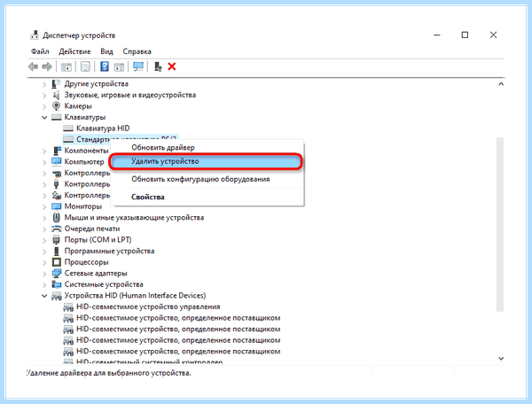Image resolution: width=532 pixels, height=404 pixels.
Task: Click the monitor icon beside Мониторы
Action: (x=57, y=206)
